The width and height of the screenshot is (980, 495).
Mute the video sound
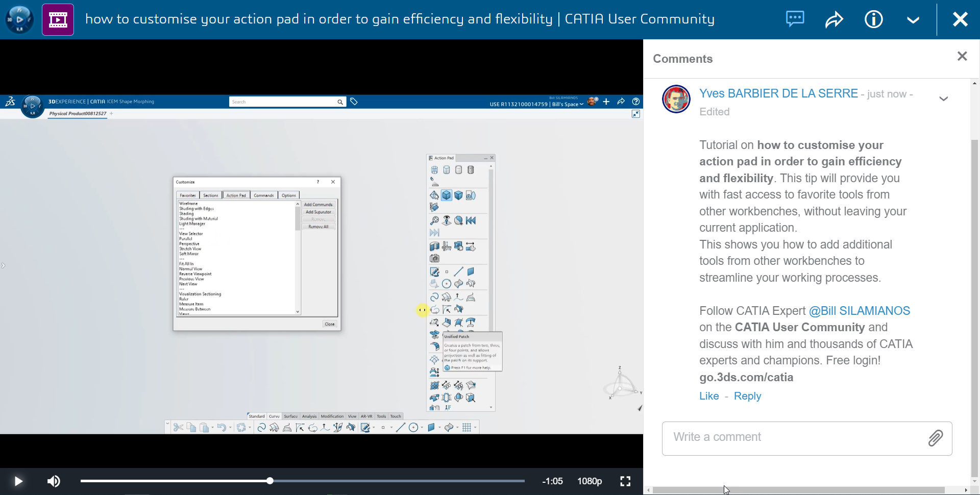click(54, 481)
